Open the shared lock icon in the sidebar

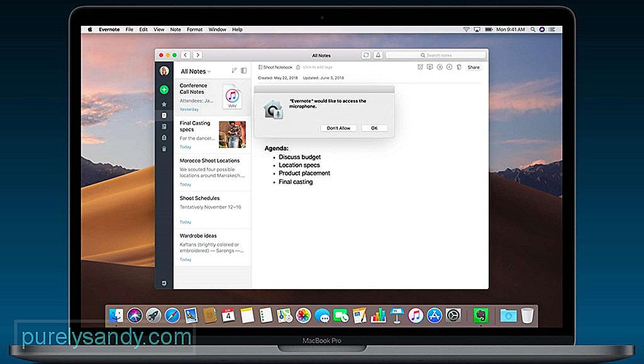[x=164, y=138]
